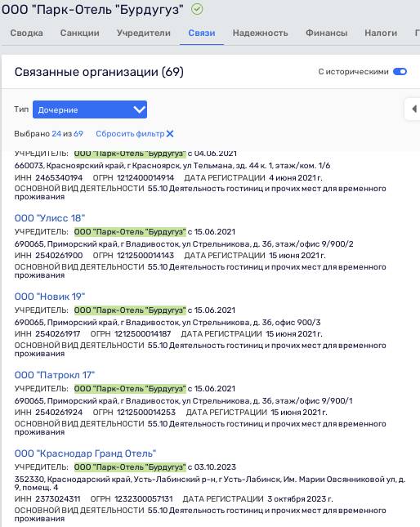Screen dimensions: 420x527
Task: Toggle the С историческими switch
Action: click(400, 72)
